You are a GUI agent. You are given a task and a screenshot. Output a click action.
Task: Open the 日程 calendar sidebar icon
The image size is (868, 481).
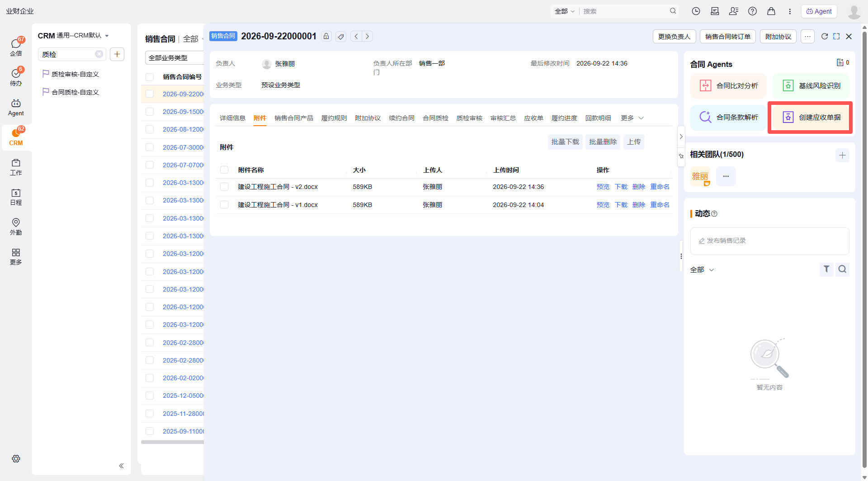(x=16, y=197)
